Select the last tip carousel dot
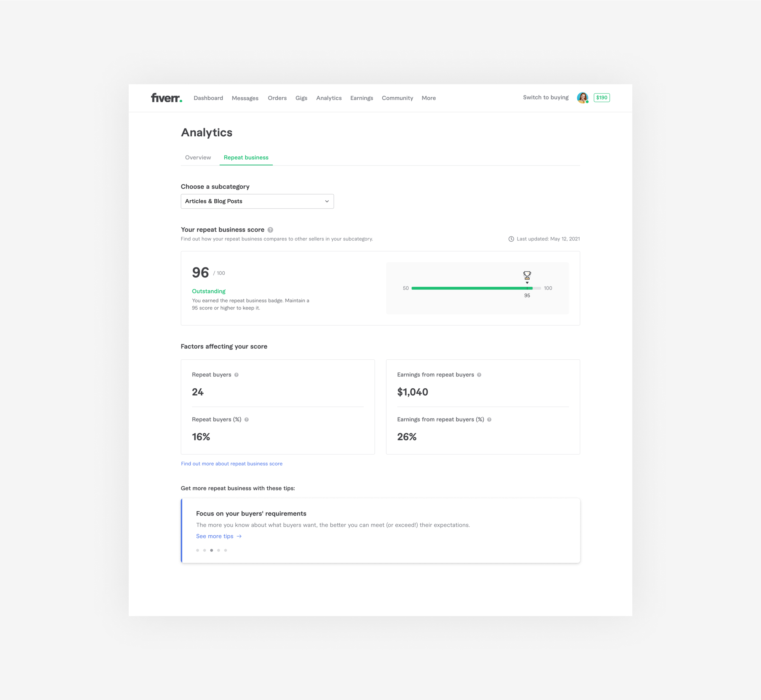The height and width of the screenshot is (700, 761). tap(225, 550)
